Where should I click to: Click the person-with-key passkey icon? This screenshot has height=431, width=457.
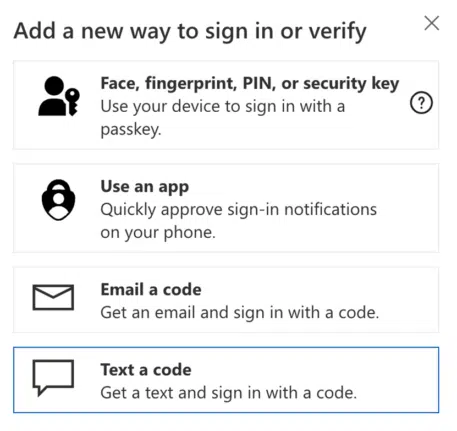[59, 96]
